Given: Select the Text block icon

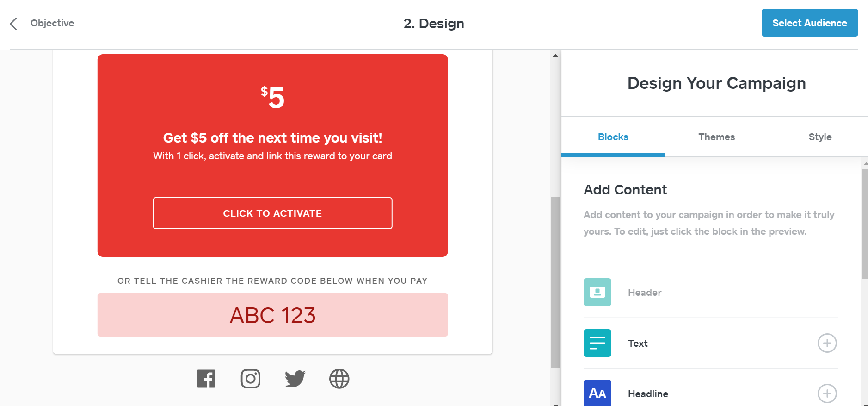Looking at the screenshot, I should [x=597, y=343].
